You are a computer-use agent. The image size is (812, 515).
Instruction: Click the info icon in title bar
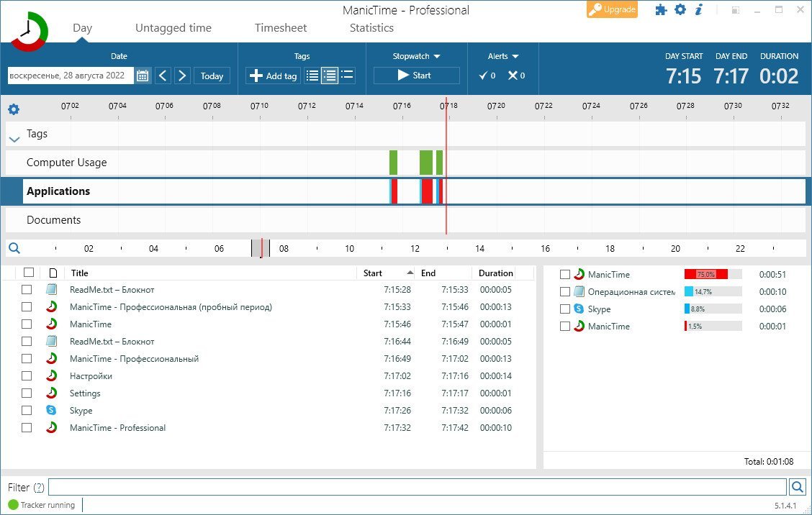pyautogui.click(x=698, y=10)
